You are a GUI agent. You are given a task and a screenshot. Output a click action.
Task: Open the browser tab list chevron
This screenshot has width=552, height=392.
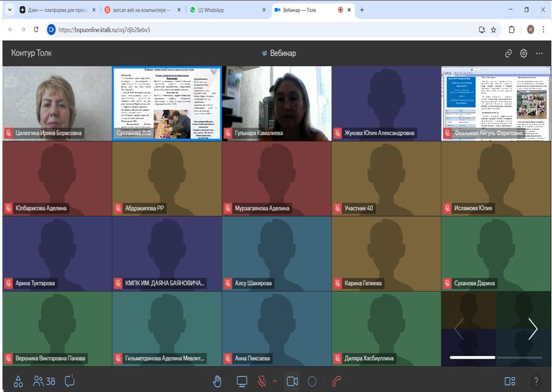pos(9,10)
